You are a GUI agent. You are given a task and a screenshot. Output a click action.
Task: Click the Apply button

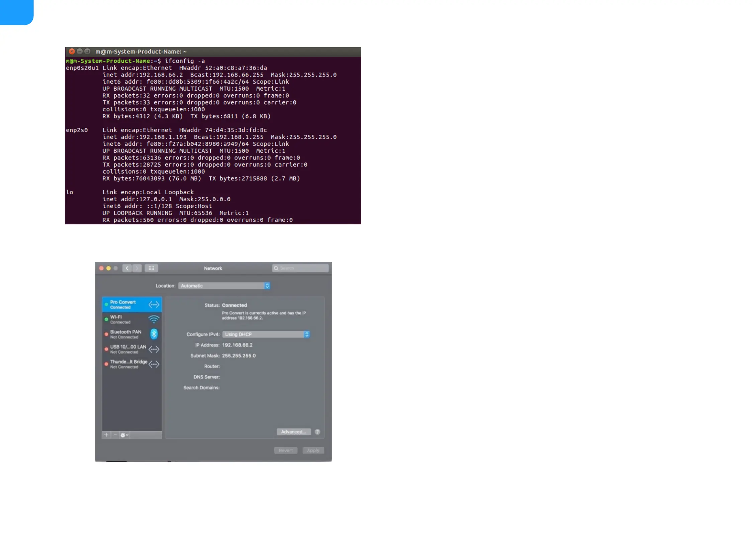pyautogui.click(x=313, y=450)
